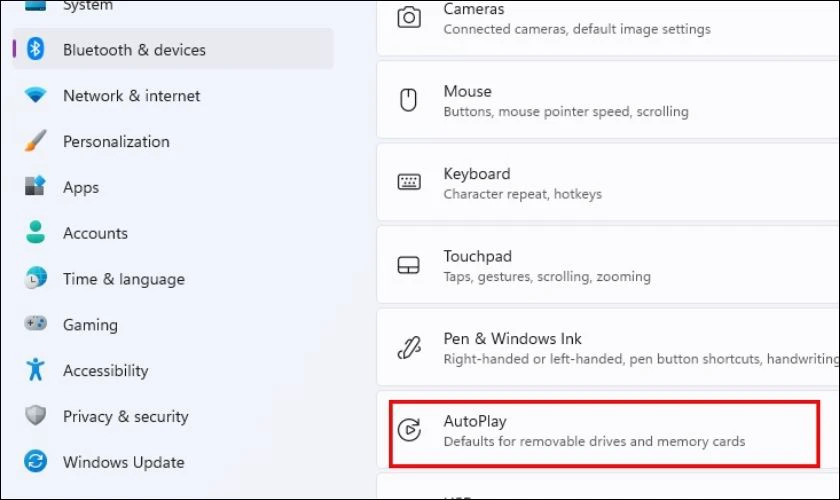
Task: Click the Windows Update sync icon
Action: tap(36, 462)
